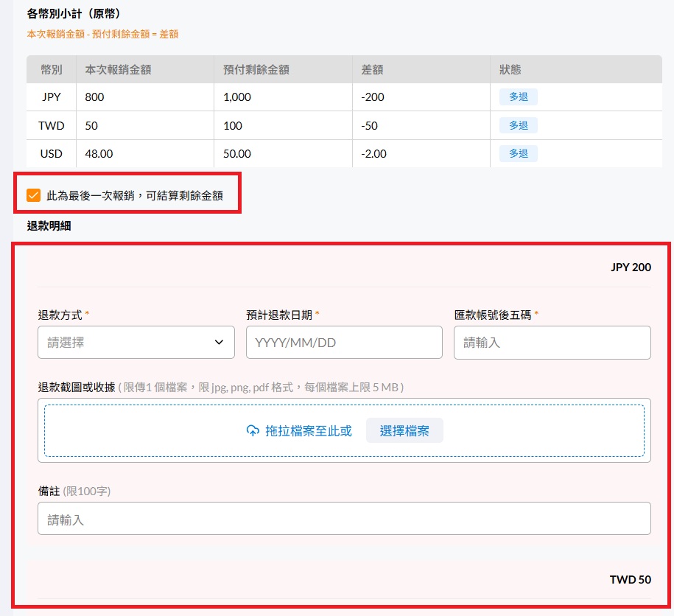Click the 本次報銷金額 column header
This screenshot has width=674, height=616.
point(145,69)
